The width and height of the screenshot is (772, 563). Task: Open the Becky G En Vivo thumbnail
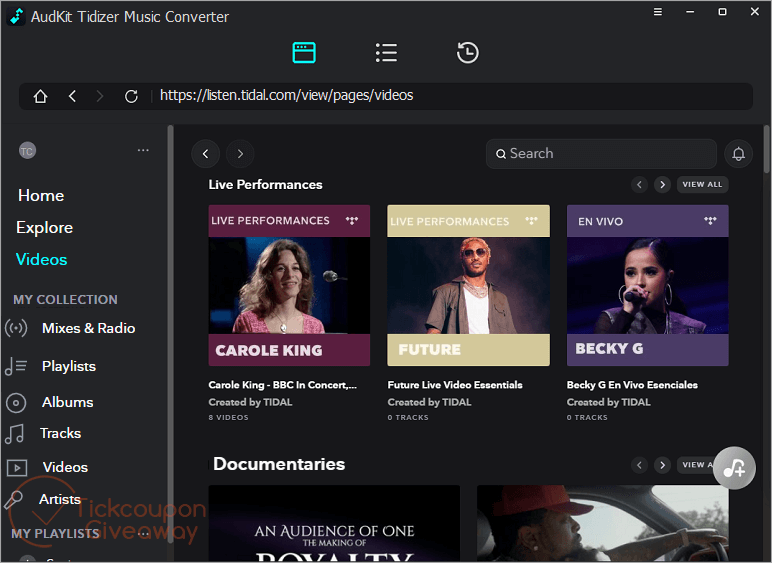[x=647, y=285]
